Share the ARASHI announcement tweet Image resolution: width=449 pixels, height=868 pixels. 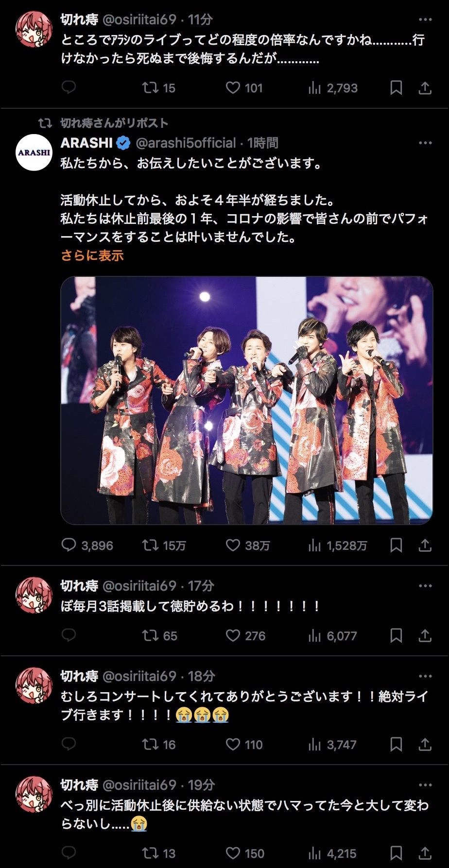[x=425, y=545]
